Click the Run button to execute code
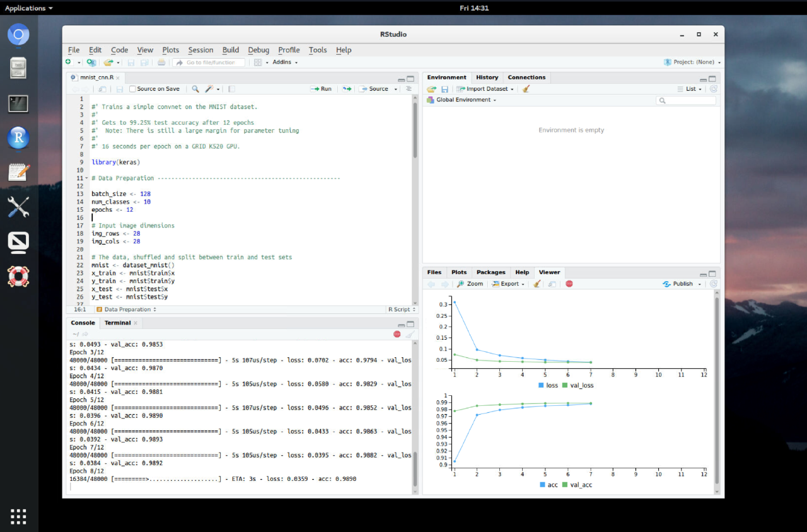The height and width of the screenshot is (532, 807). click(x=321, y=88)
